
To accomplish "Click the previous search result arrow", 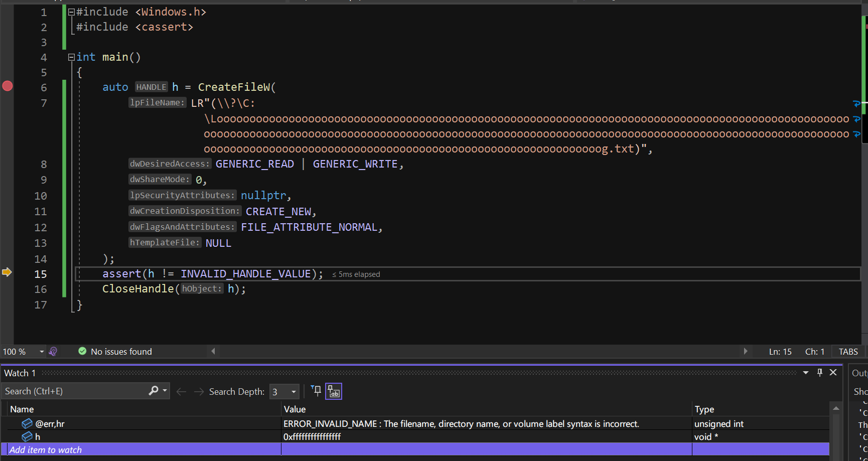I will [x=182, y=391].
